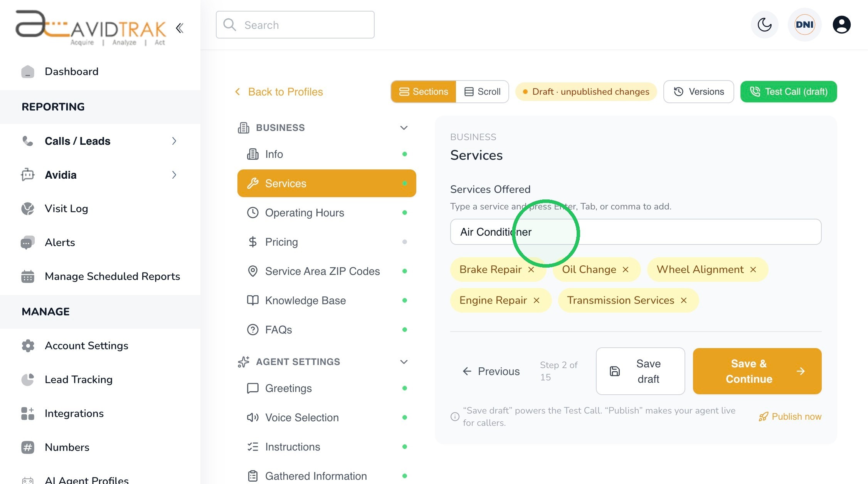
Task: Start a Test Call (draft)
Action: (789, 92)
